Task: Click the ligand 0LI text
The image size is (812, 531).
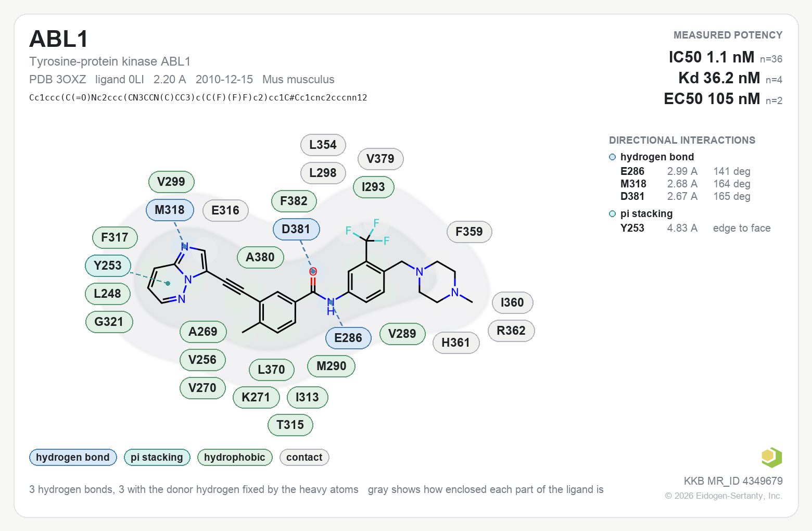Action: tap(120, 80)
